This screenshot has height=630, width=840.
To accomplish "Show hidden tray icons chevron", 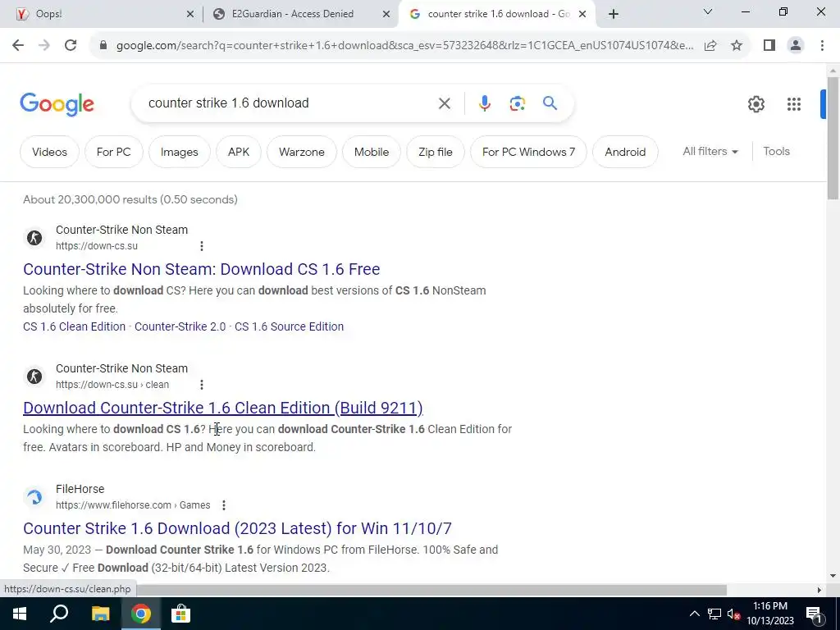I will [x=694, y=614].
